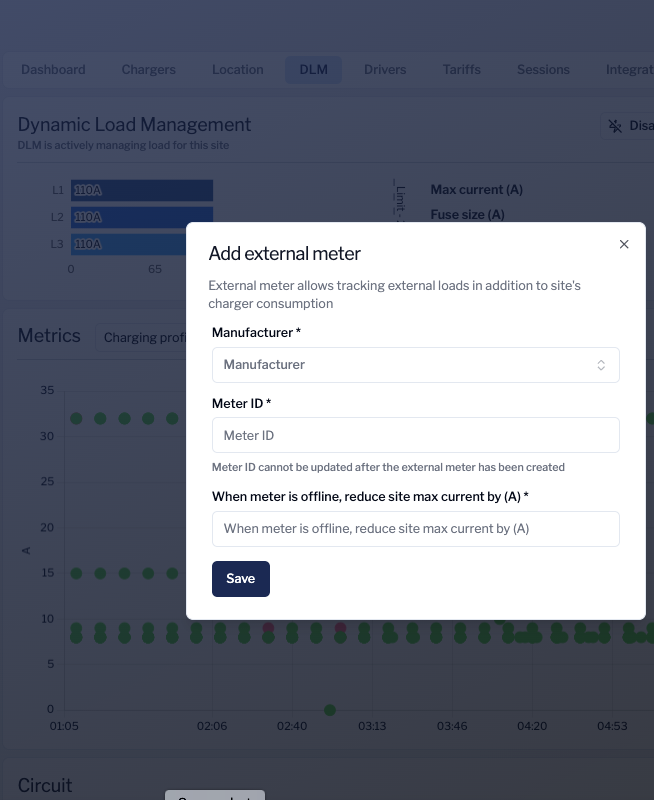The width and height of the screenshot is (654, 800).
Task: Close the Add external meter dialog
Action: (624, 244)
